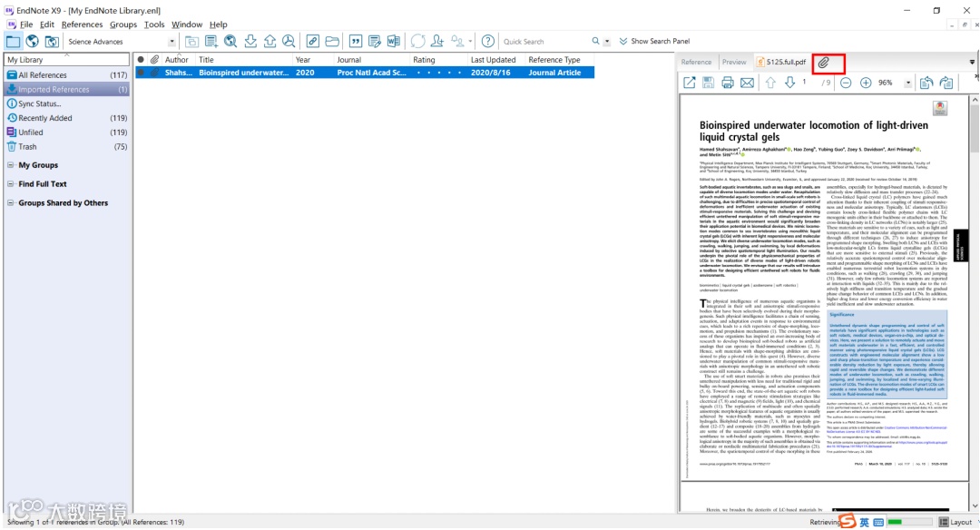Image resolution: width=980 pixels, height=530 pixels.
Task: Collapse the Find Full Text group set
Action: 10,183
